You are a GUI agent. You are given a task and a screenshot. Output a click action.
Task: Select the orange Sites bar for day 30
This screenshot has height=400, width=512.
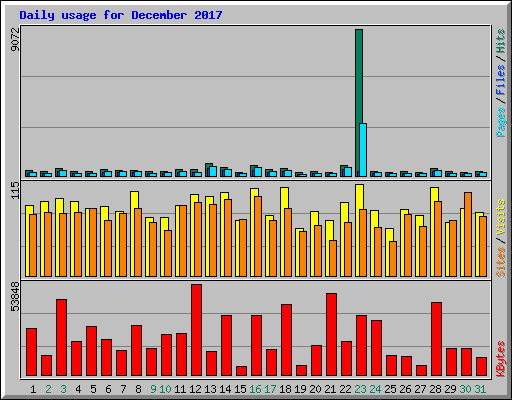point(468,234)
